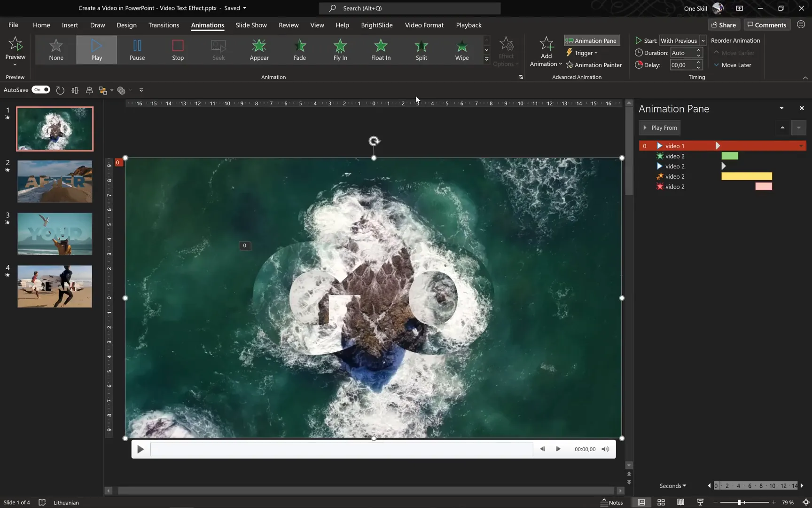This screenshot has height=508, width=812.
Task: Click the video playback progress bar
Action: (341, 449)
